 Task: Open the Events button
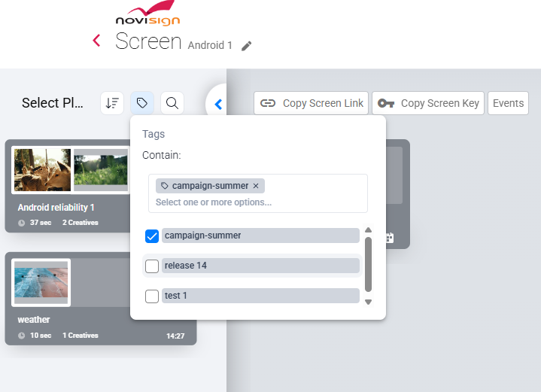[508, 103]
